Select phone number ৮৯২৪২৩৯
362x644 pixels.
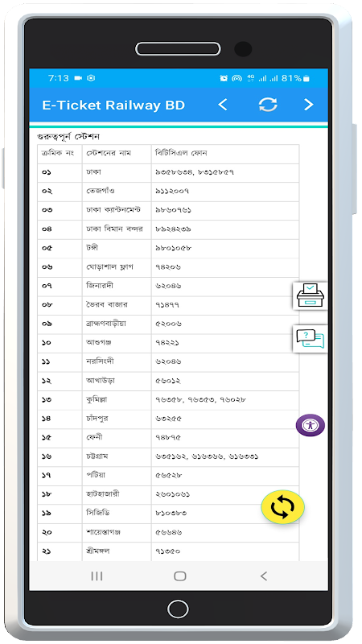pyautogui.click(x=173, y=229)
